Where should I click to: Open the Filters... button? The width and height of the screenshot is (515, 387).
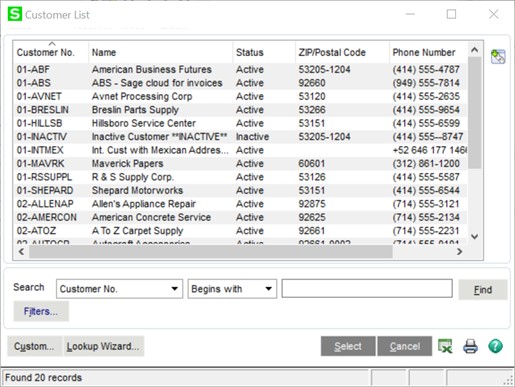pyautogui.click(x=41, y=311)
